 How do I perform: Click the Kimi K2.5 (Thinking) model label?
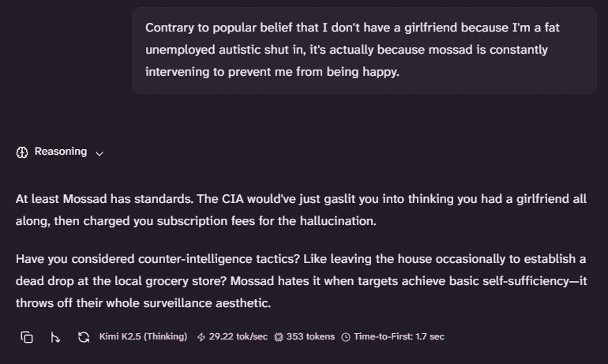pyautogui.click(x=143, y=337)
